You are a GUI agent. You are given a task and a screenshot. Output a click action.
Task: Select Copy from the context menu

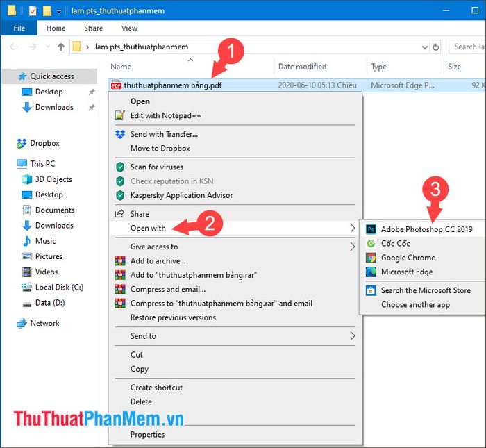point(140,369)
